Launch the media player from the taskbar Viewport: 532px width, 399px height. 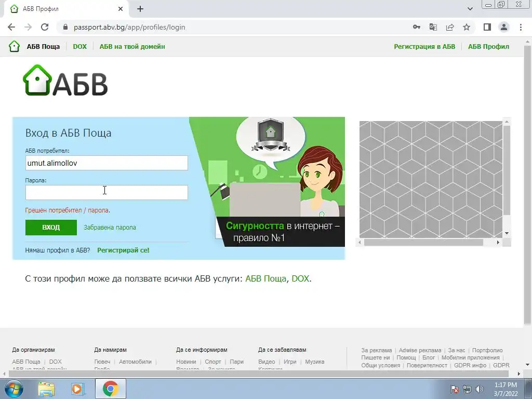coord(77,389)
